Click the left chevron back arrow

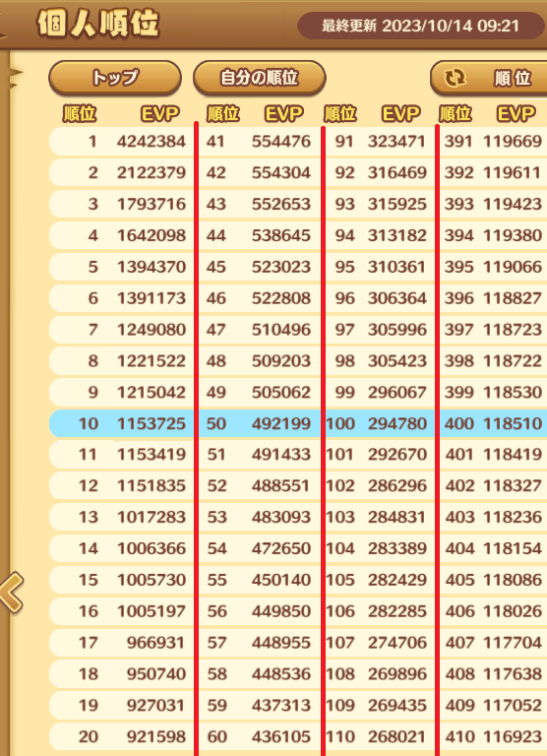tap(12, 592)
